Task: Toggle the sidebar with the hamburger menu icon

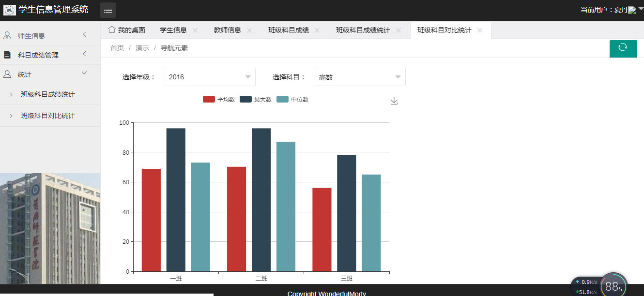Action: tap(108, 10)
